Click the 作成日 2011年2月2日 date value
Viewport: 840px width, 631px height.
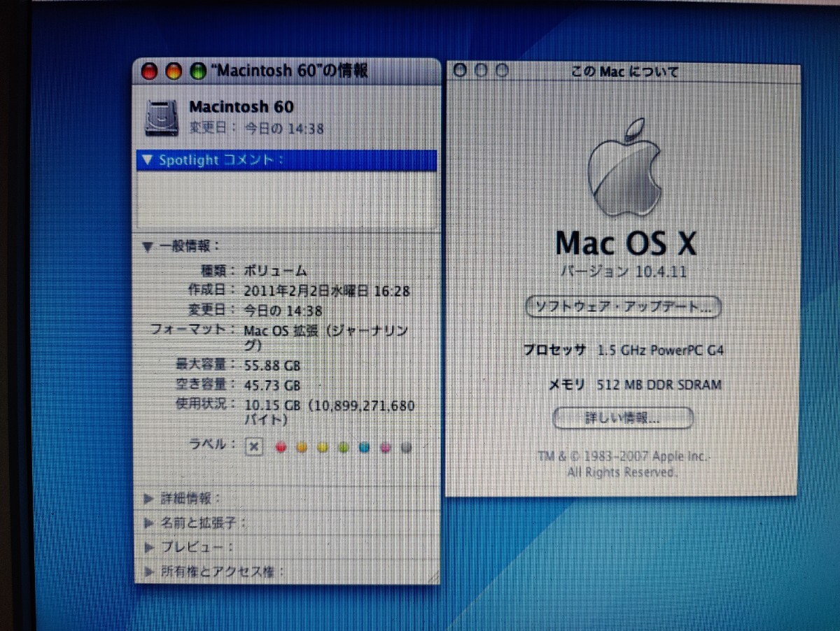pos(327,291)
